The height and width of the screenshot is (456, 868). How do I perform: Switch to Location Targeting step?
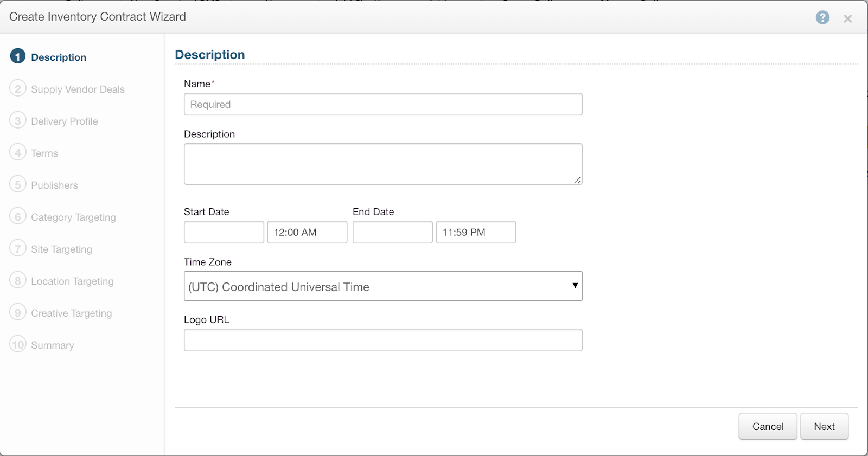click(x=72, y=281)
